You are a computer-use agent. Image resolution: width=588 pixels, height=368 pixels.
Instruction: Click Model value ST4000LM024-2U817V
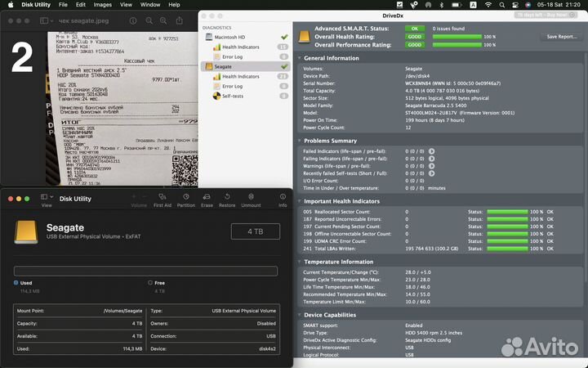point(431,113)
